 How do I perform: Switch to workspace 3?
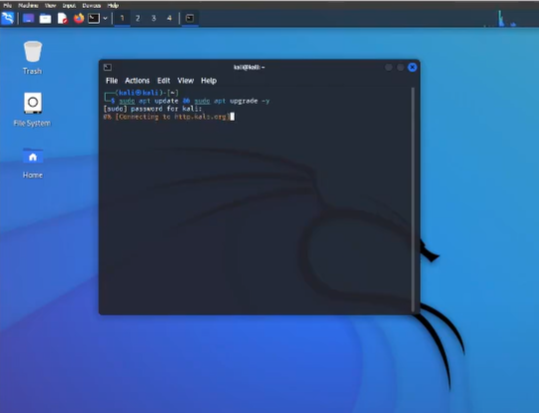point(154,18)
